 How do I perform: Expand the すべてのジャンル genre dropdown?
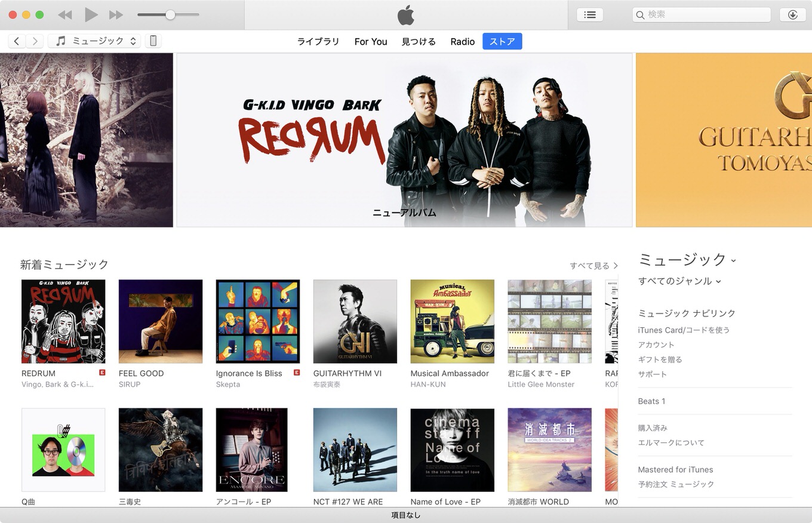click(x=679, y=281)
